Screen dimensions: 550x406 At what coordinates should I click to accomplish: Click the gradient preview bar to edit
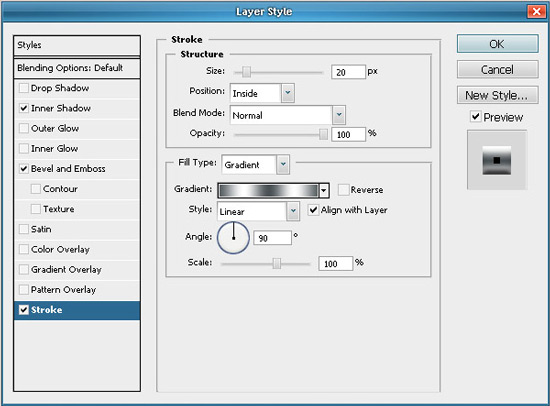[268, 191]
